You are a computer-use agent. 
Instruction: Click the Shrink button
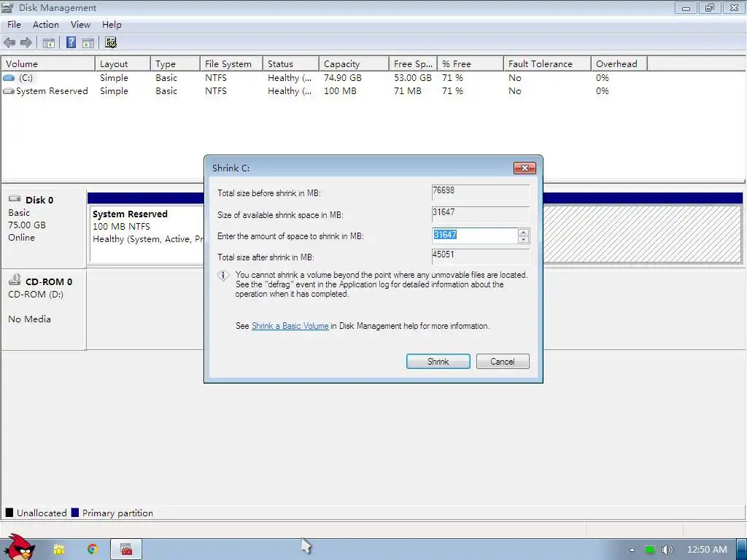(438, 362)
